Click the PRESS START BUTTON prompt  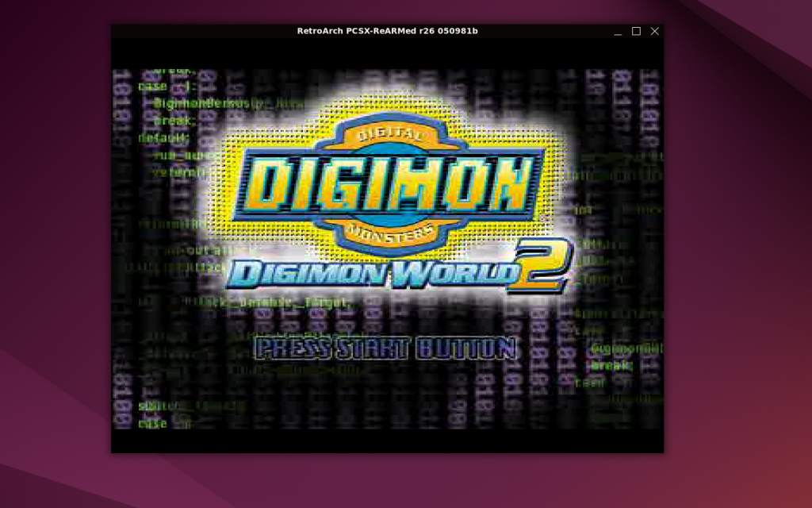pyautogui.click(x=385, y=348)
